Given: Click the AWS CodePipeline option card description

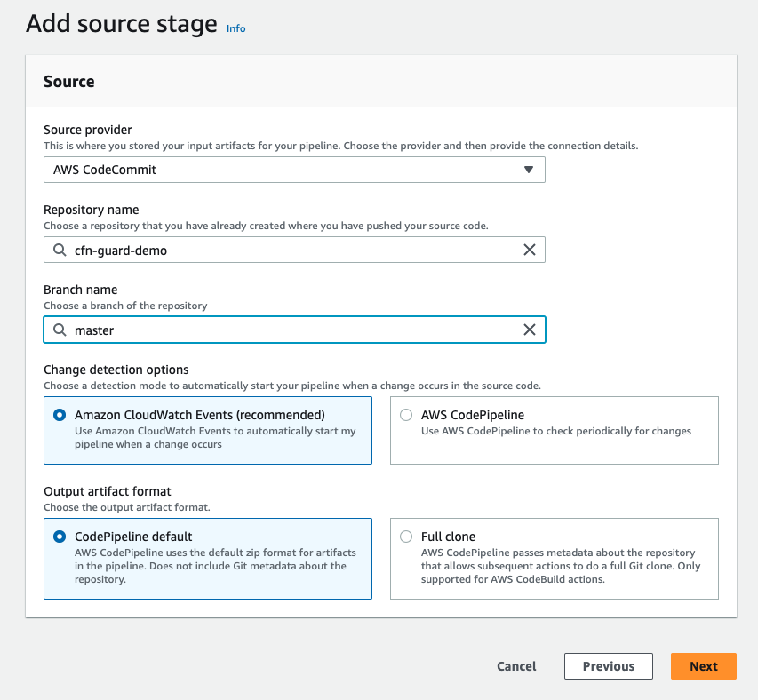Looking at the screenshot, I should click(556, 431).
